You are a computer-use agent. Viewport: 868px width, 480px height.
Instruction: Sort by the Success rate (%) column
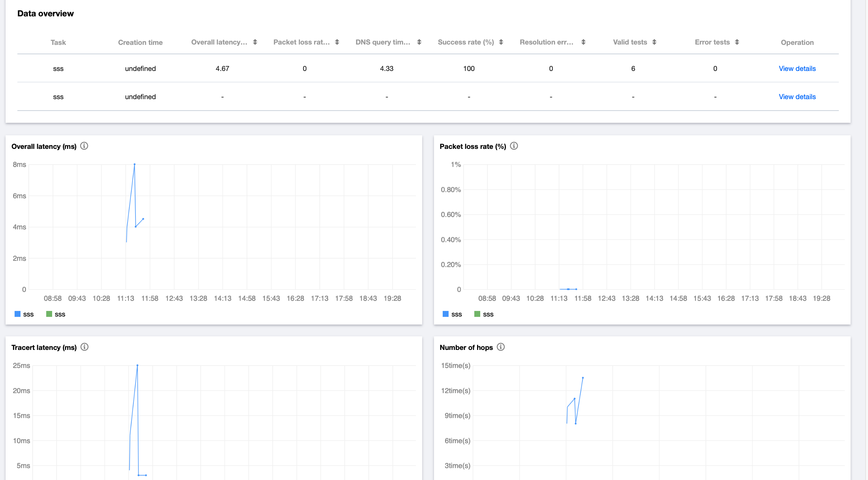click(501, 42)
